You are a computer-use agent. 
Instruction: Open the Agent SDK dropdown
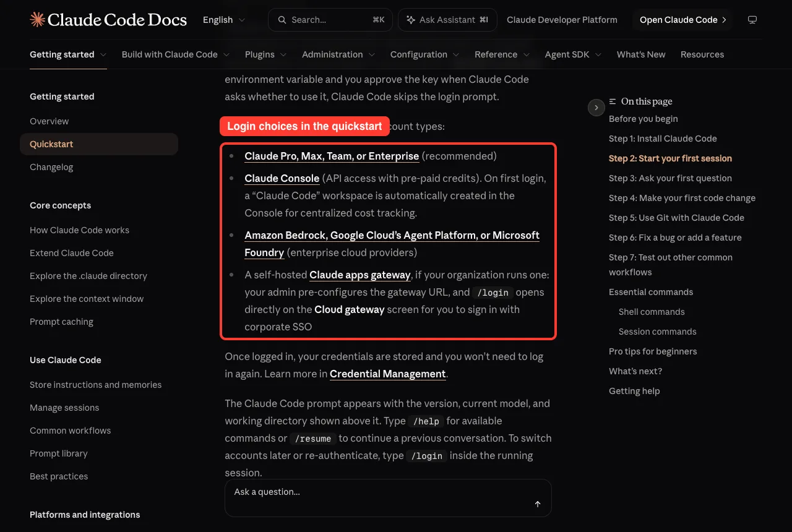click(x=574, y=54)
